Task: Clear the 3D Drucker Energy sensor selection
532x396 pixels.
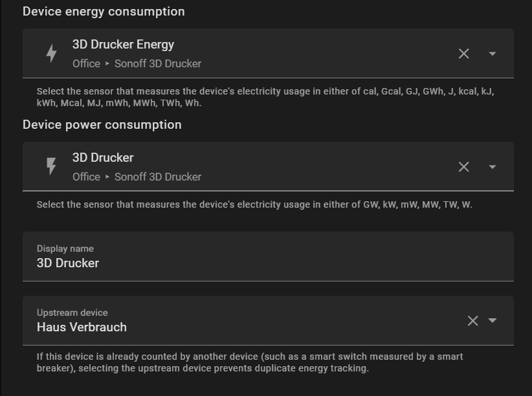Action: (463, 54)
